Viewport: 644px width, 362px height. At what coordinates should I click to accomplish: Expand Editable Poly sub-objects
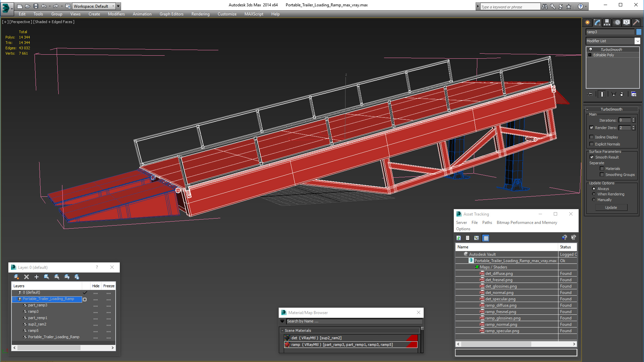tap(590, 55)
